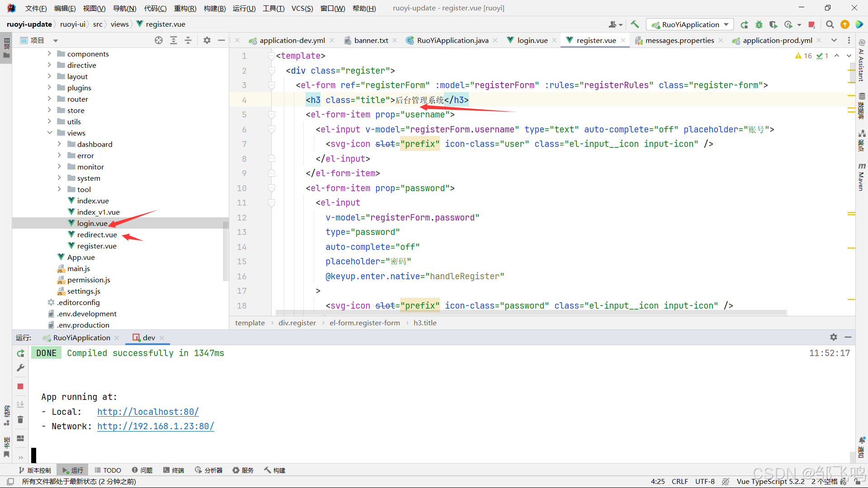Toggle the 问题 problems tool window
This screenshot has height=488, width=868.
click(142, 470)
